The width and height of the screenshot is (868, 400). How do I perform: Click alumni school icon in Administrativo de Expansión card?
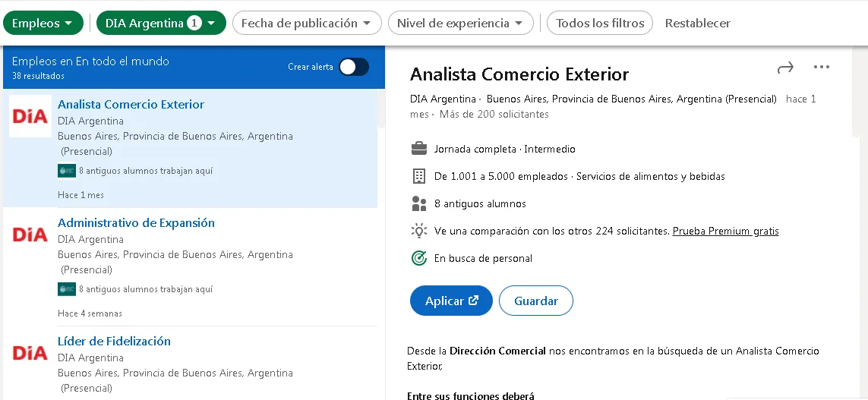[66, 289]
